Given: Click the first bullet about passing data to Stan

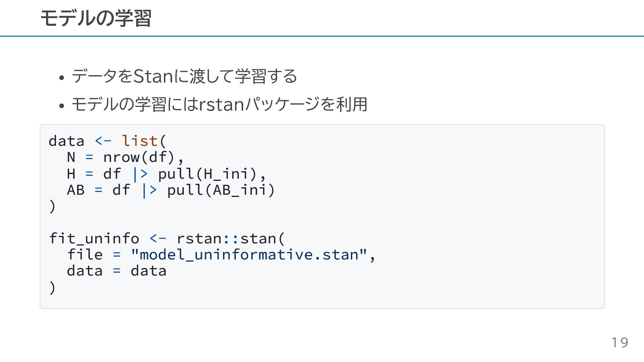Looking at the screenshot, I should [184, 76].
